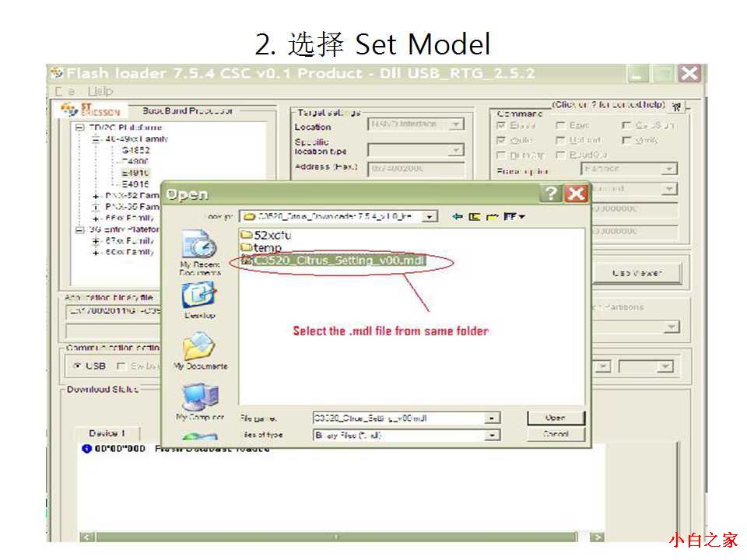Expand the PNX-52 Family tree node
The width and height of the screenshot is (747, 560).
pyautogui.click(x=96, y=196)
